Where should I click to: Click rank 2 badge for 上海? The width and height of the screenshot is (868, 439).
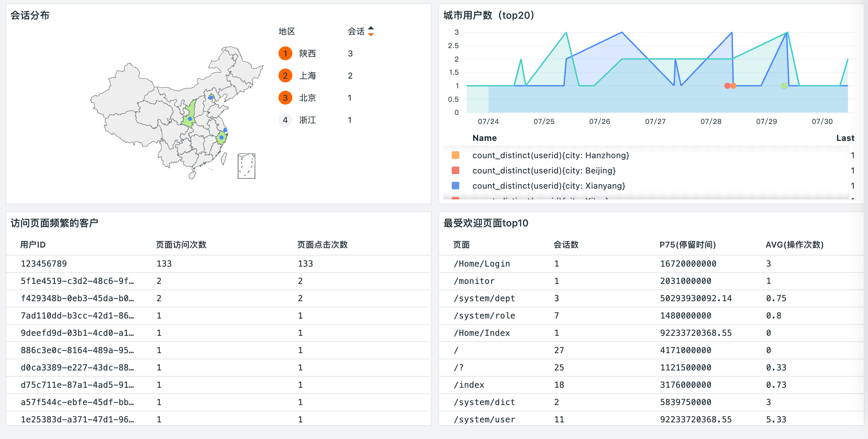coord(285,75)
